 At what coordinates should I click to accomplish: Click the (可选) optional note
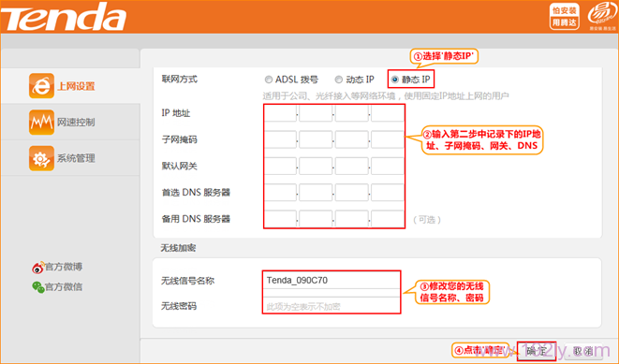pos(427,220)
